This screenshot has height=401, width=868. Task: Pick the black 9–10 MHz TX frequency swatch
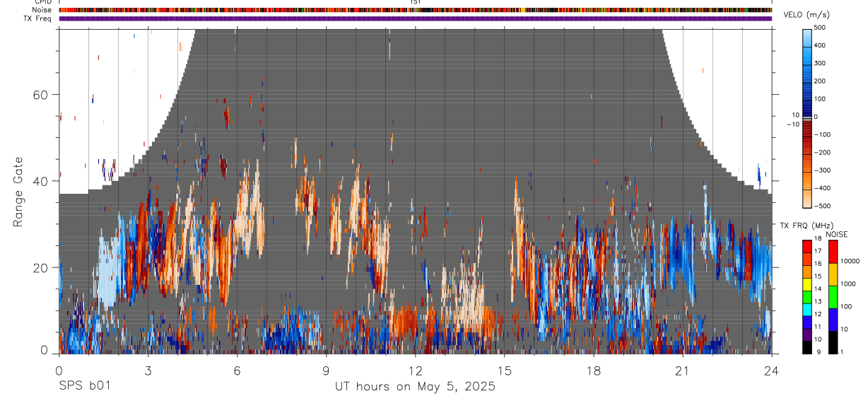[807, 347]
